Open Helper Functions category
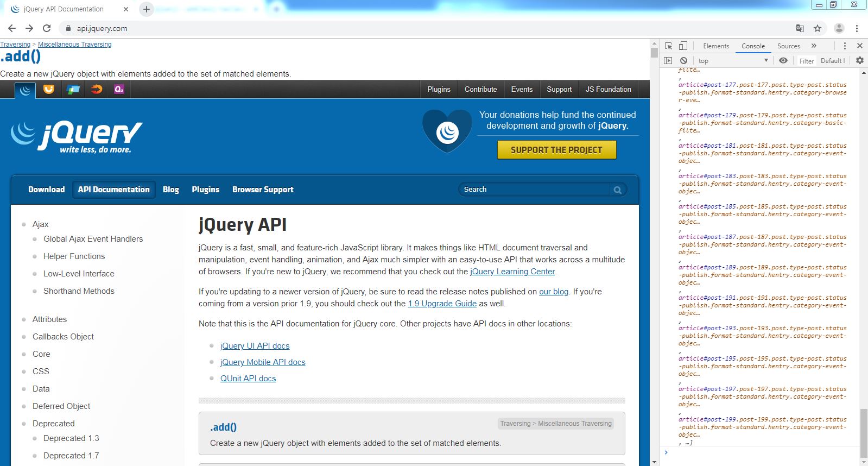 [74, 256]
